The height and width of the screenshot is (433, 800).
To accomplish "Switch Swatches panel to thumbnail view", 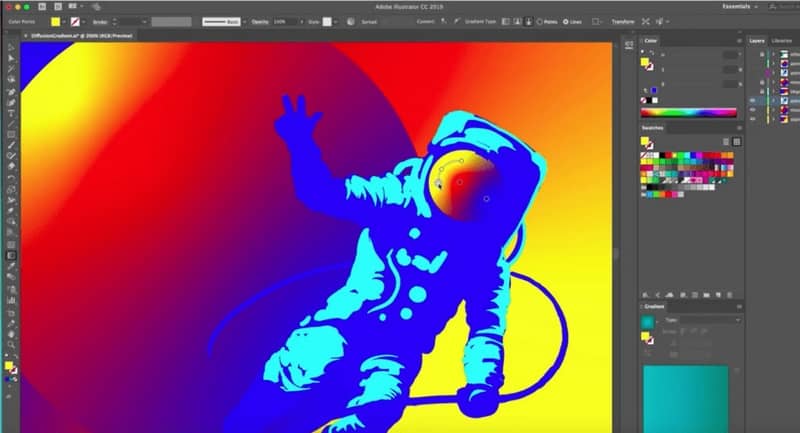I will point(736,142).
